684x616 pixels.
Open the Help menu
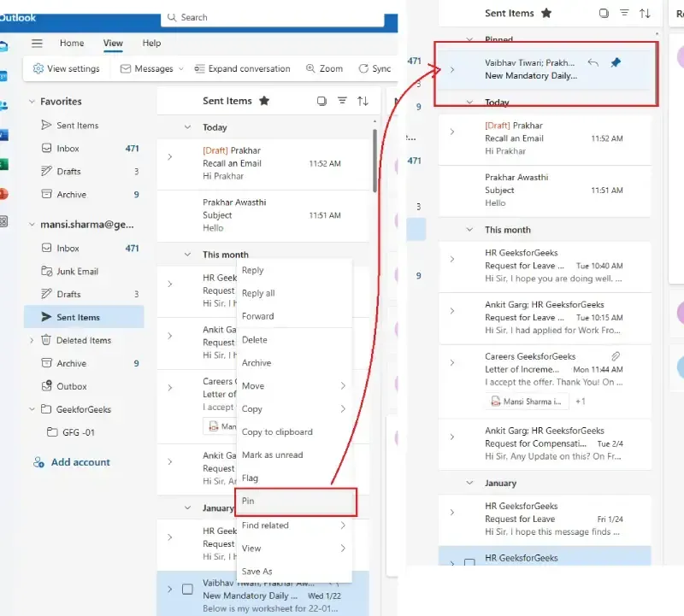151,44
